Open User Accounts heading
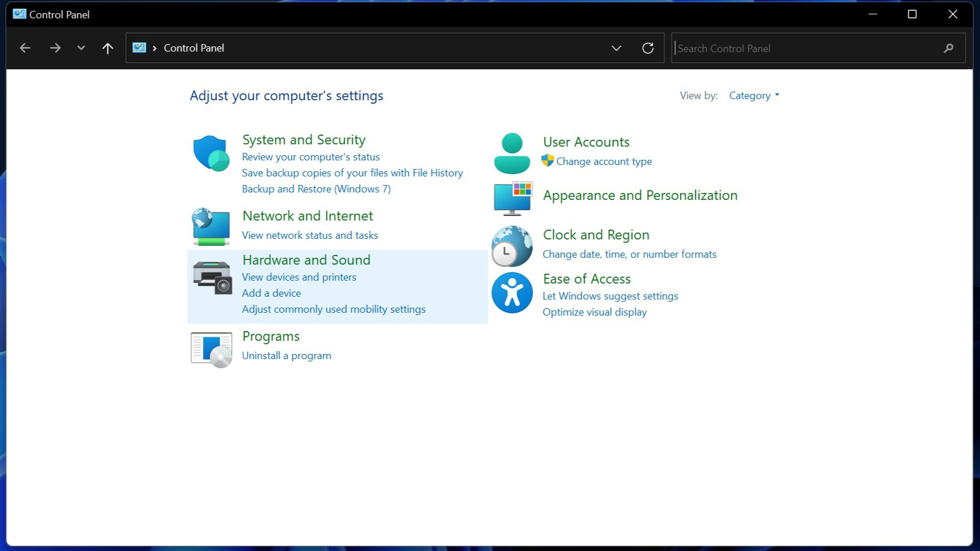The image size is (980, 551). point(586,142)
